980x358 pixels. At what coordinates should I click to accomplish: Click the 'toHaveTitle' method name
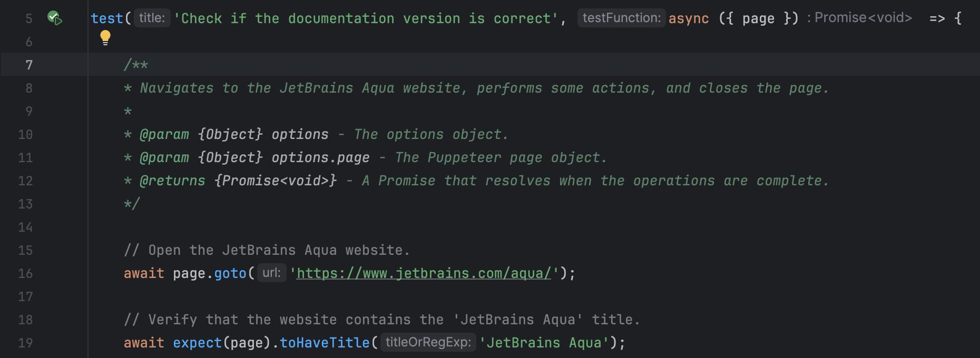point(325,343)
